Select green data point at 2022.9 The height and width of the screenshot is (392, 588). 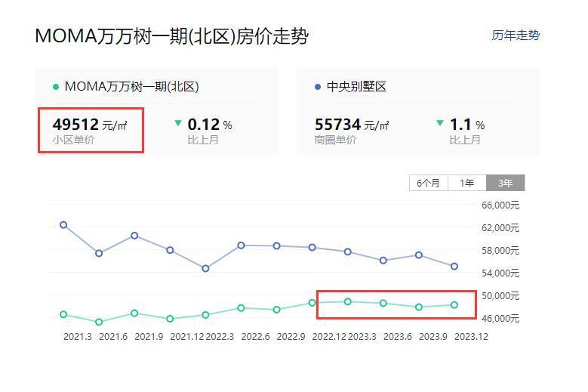point(276,310)
